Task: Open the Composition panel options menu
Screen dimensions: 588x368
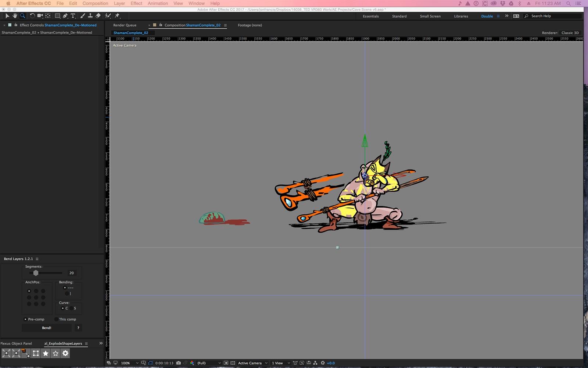Action: (225, 25)
